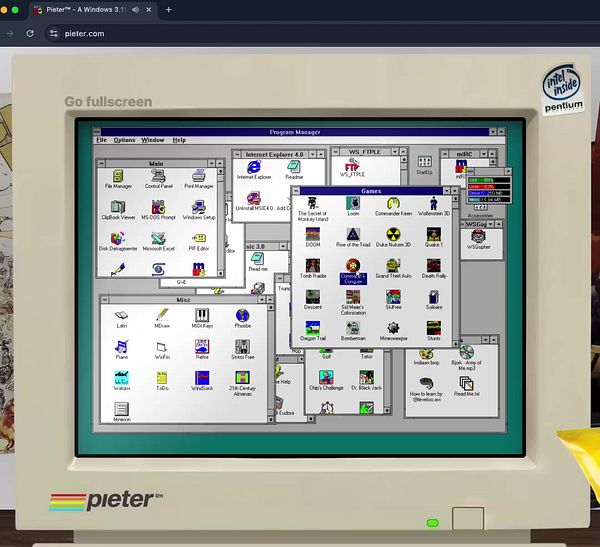Image resolution: width=600 pixels, height=547 pixels.
Task: Select the Tomb Raider icon
Action: [x=313, y=269]
